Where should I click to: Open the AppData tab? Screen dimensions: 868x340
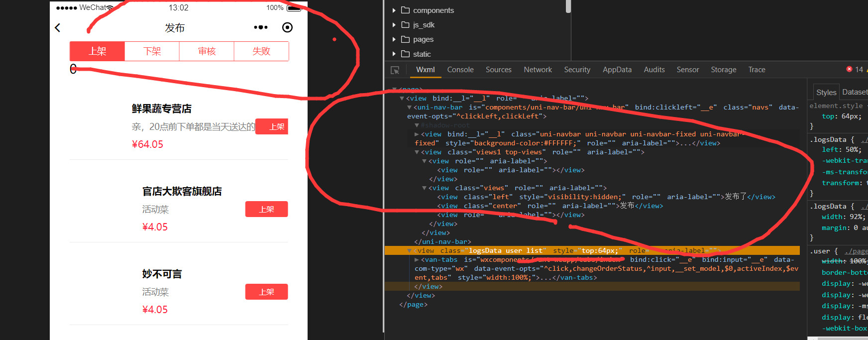pyautogui.click(x=617, y=70)
